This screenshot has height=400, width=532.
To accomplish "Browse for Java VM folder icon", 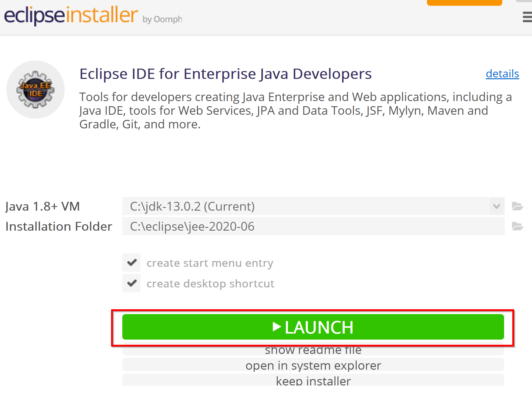I will pos(517,206).
